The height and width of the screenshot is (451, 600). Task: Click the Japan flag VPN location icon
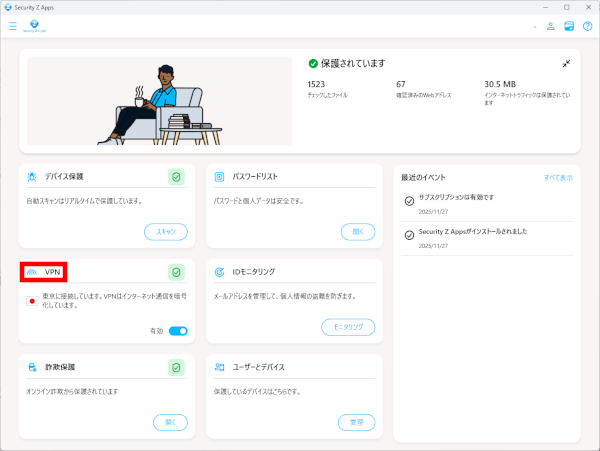33,300
